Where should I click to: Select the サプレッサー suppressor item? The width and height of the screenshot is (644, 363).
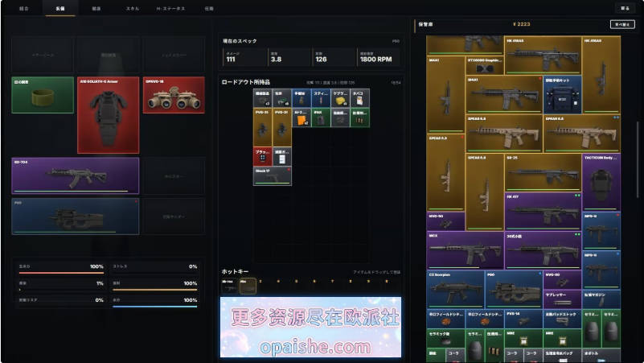562,299
